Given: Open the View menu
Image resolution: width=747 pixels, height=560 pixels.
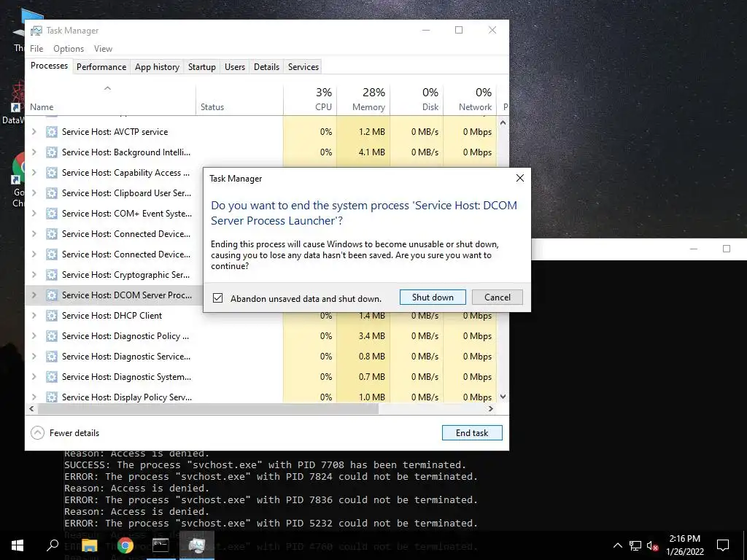Looking at the screenshot, I should [103, 49].
